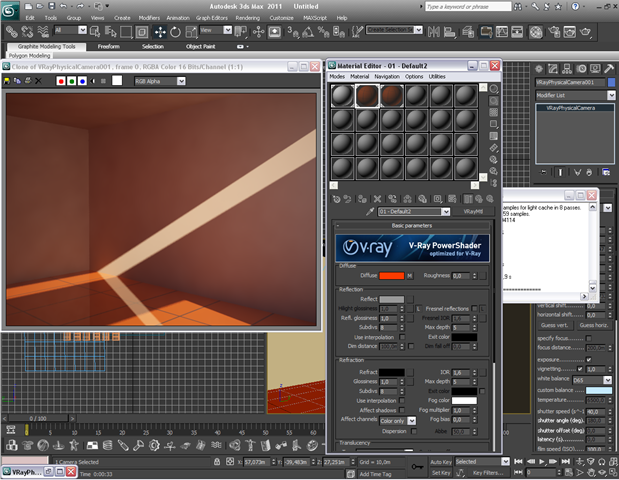The width and height of the screenshot is (619, 480).
Task: Open the RGB Alpha channel dropdown
Action: pyautogui.click(x=159, y=81)
